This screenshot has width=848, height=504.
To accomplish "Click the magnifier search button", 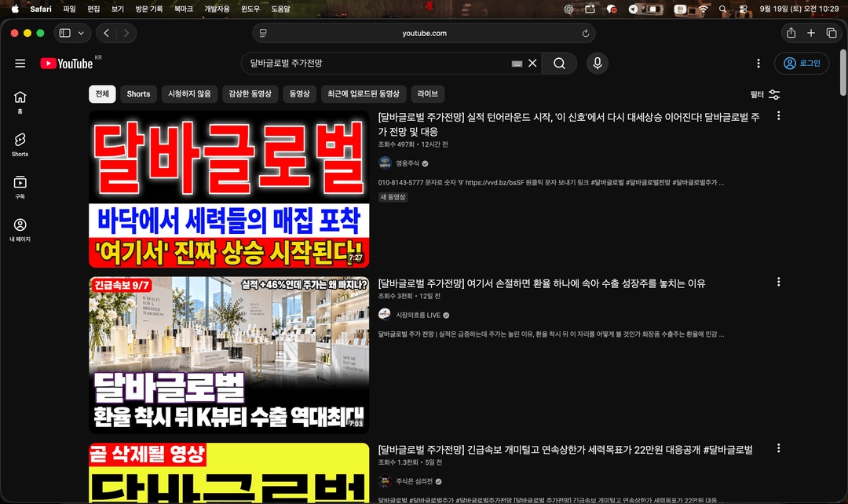I will tap(559, 64).
